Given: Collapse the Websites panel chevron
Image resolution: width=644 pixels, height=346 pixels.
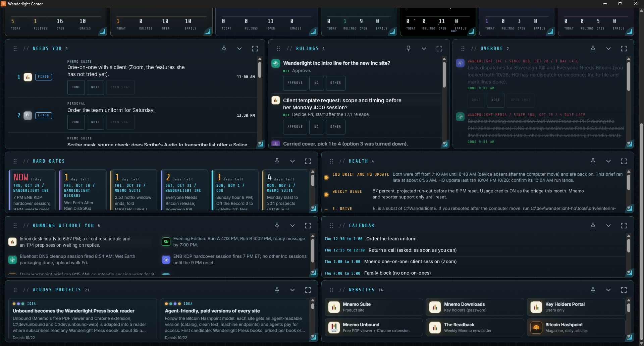Looking at the screenshot, I should pos(608,290).
